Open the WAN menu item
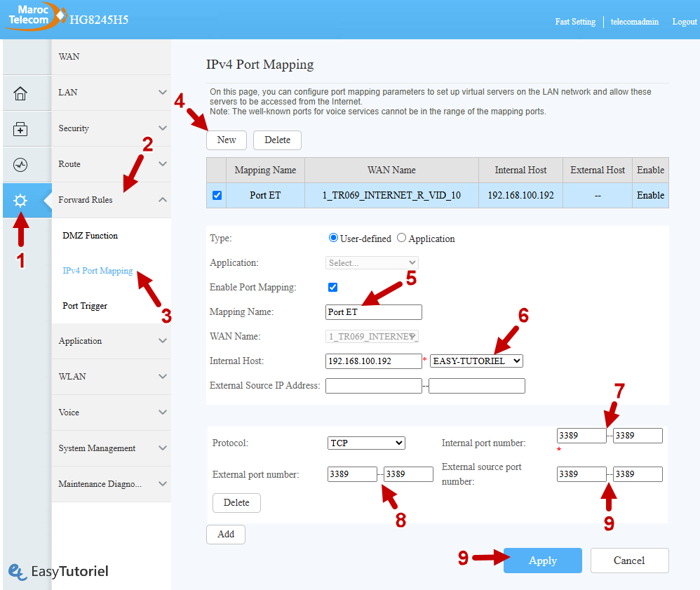This screenshot has height=590, width=700. tap(111, 57)
